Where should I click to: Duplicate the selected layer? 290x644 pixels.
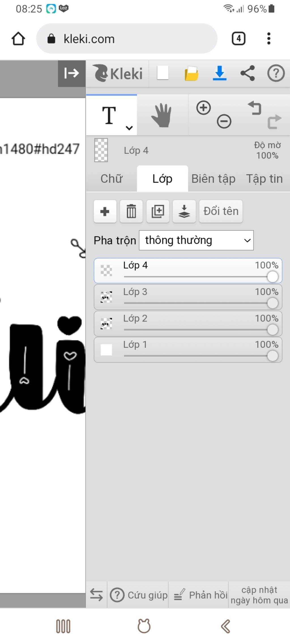point(158,211)
